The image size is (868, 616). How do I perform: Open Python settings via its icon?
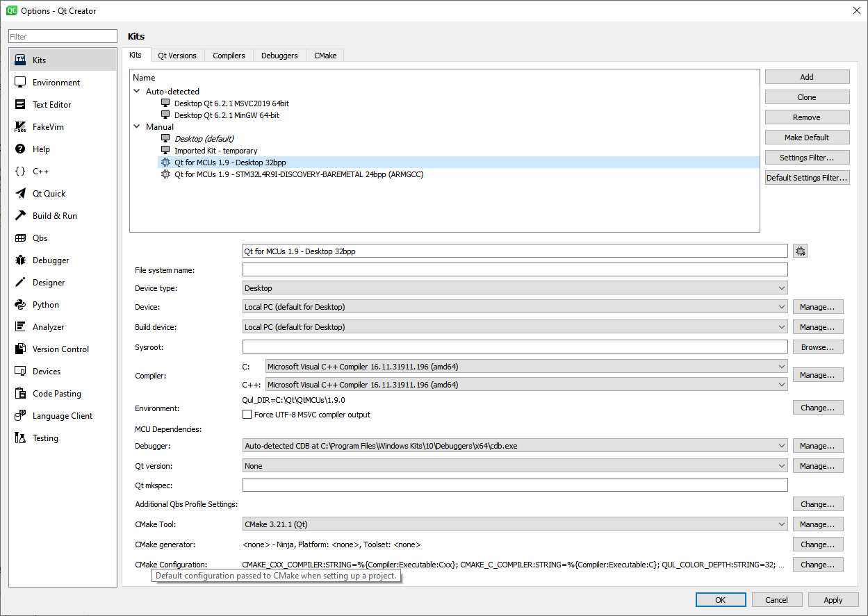pos(20,305)
